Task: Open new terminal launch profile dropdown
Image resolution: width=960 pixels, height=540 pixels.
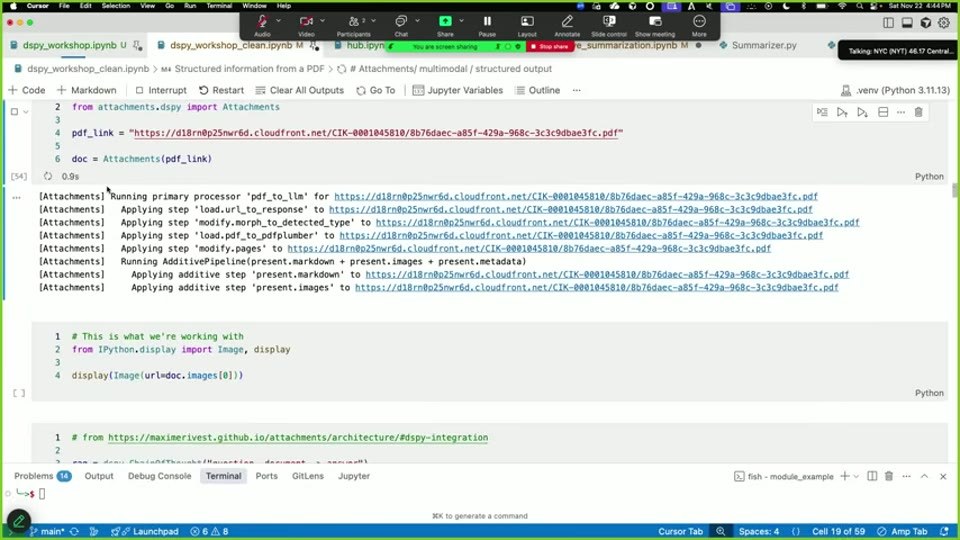Action: coord(856,476)
